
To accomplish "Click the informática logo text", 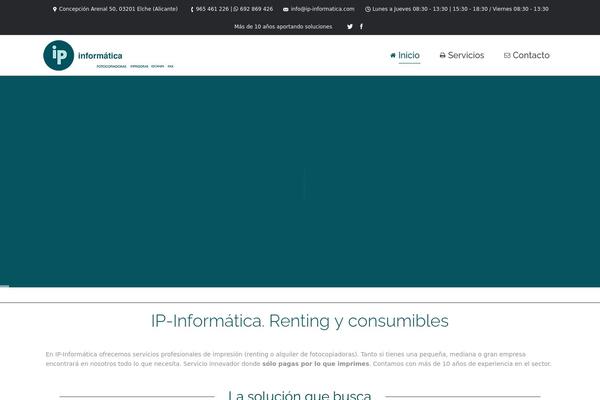I will point(100,56).
